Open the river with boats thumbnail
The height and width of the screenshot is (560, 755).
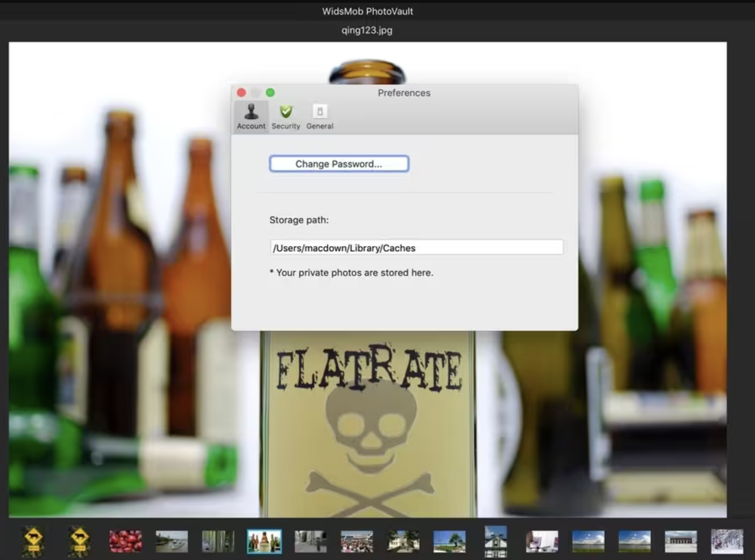[171, 541]
